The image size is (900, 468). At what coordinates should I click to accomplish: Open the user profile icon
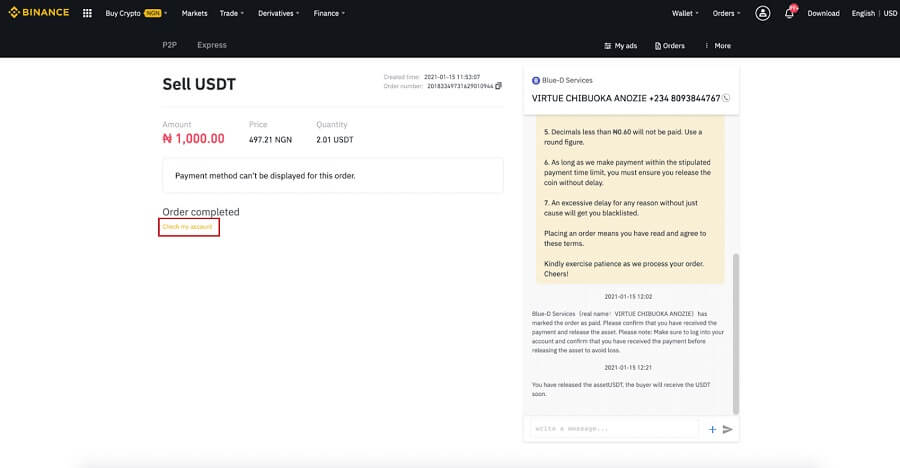[762, 13]
